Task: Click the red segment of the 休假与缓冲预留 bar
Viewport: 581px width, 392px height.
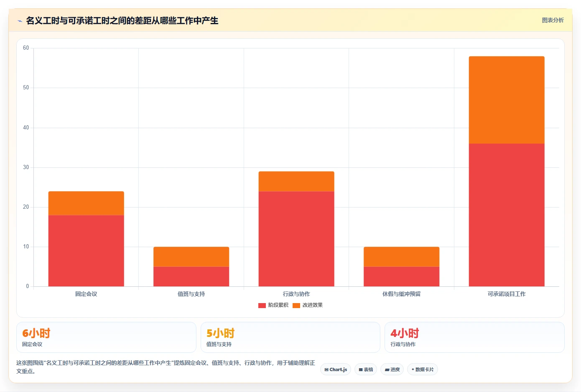Action: coord(401,276)
